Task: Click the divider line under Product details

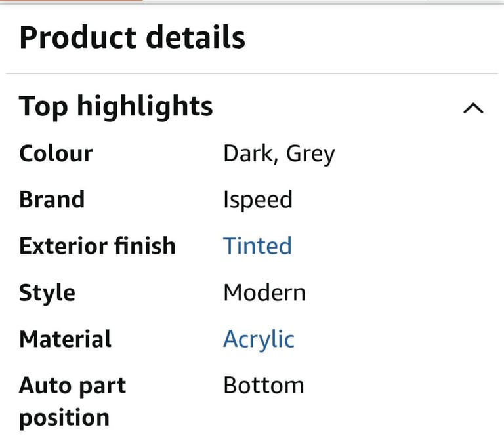Action: point(252,73)
